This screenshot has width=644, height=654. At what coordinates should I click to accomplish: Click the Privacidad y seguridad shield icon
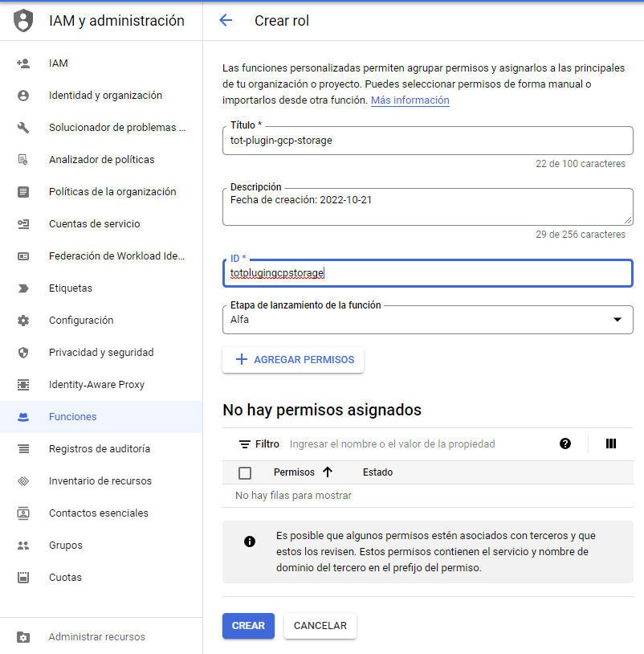point(23,352)
